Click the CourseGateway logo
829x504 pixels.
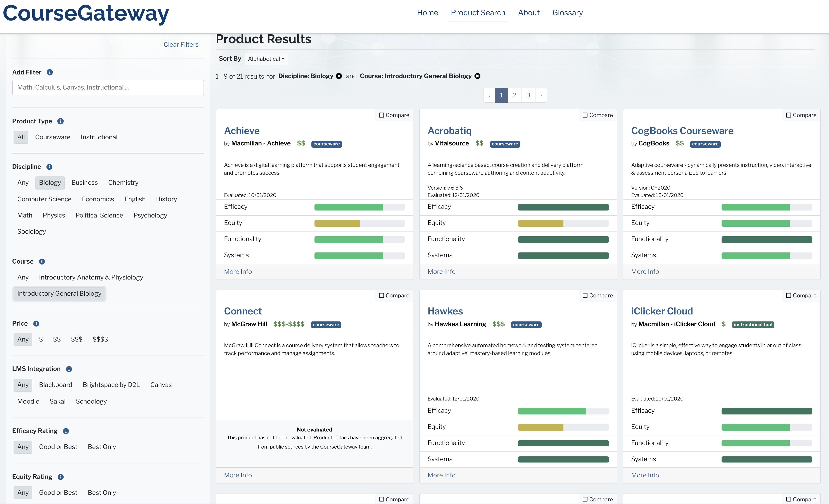(x=86, y=14)
